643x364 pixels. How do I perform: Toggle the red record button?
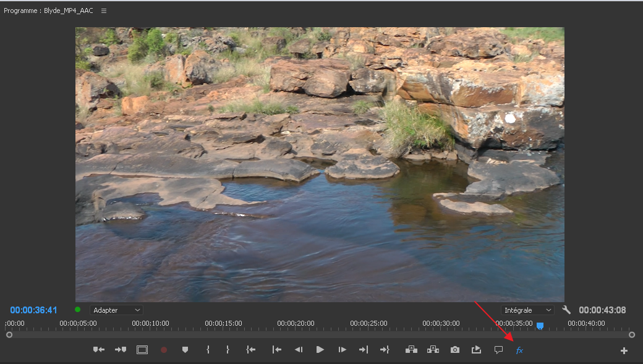pyautogui.click(x=164, y=350)
